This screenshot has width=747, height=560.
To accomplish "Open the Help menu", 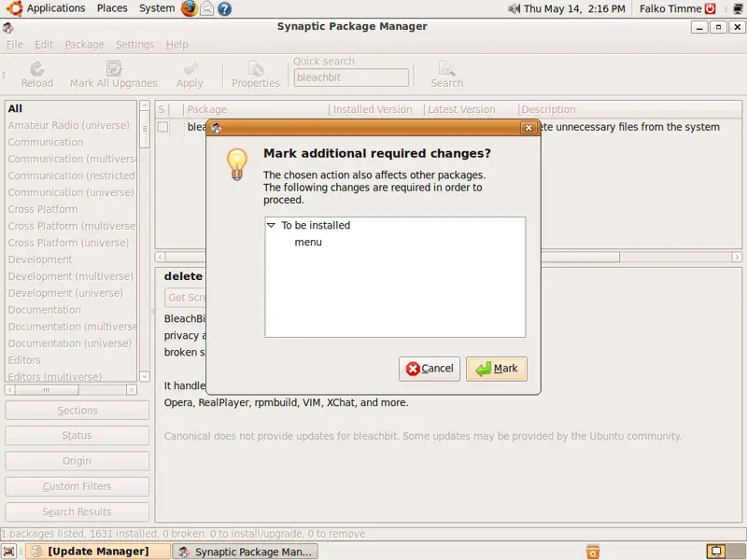I will [x=177, y=45].
